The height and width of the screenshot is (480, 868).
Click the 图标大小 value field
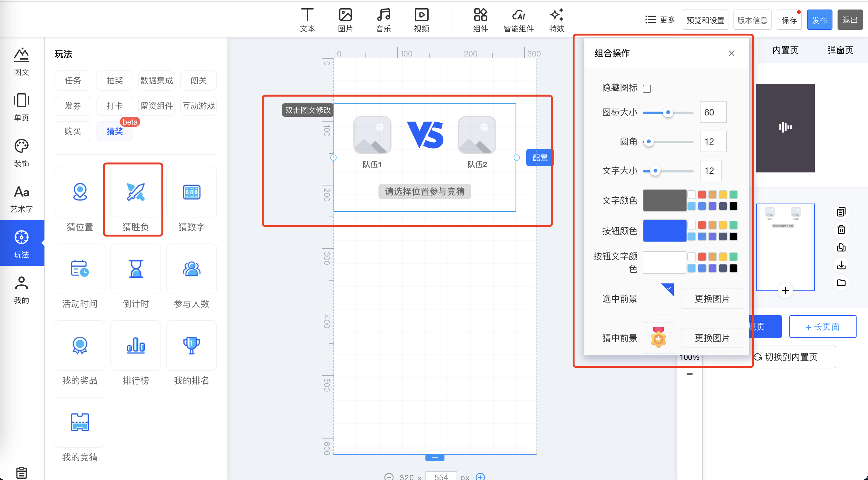[713, 112]
